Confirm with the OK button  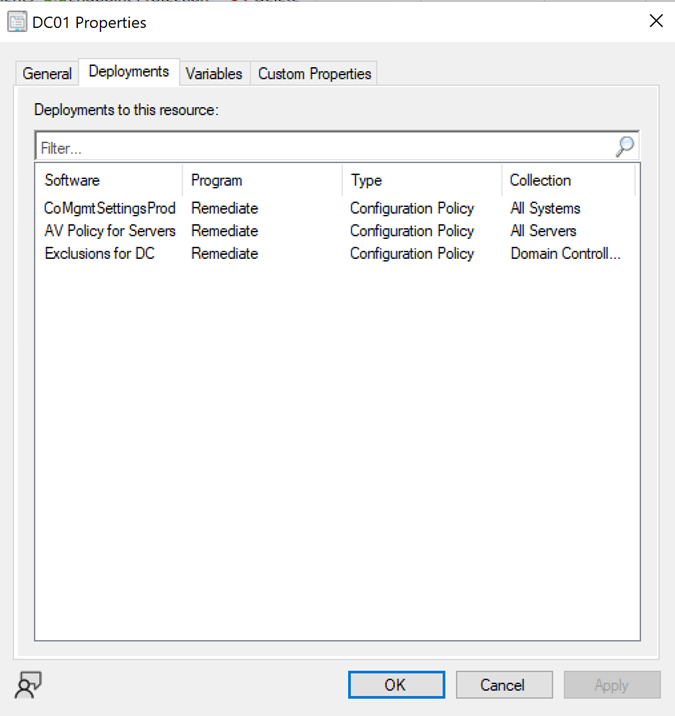point(396,684)
